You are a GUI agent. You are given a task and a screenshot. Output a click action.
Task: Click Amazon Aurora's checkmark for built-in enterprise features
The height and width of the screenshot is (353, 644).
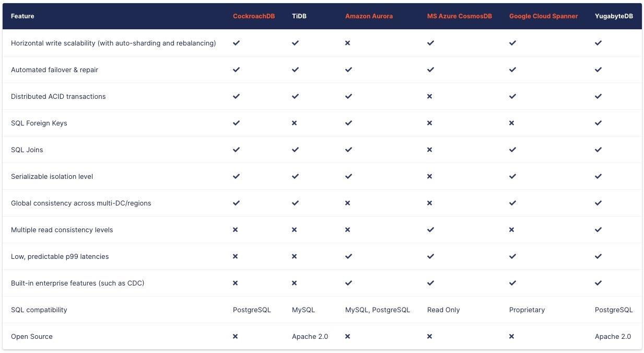348,283
